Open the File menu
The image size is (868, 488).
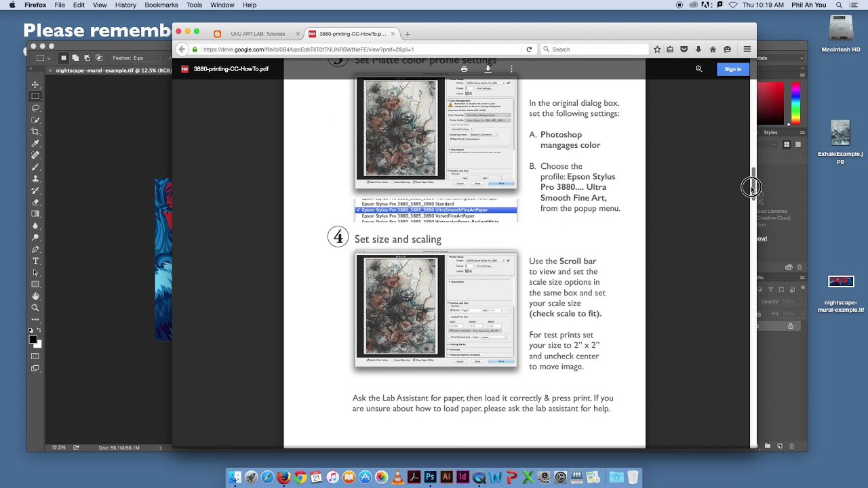point(60,5)
